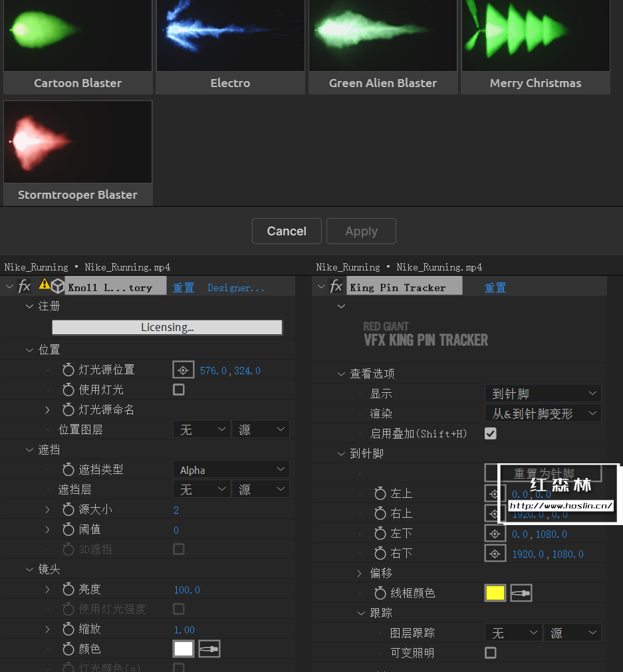Click 灯光源位置 value 576.0, 324.0
The image size is (623, 672).
point(230,370)
